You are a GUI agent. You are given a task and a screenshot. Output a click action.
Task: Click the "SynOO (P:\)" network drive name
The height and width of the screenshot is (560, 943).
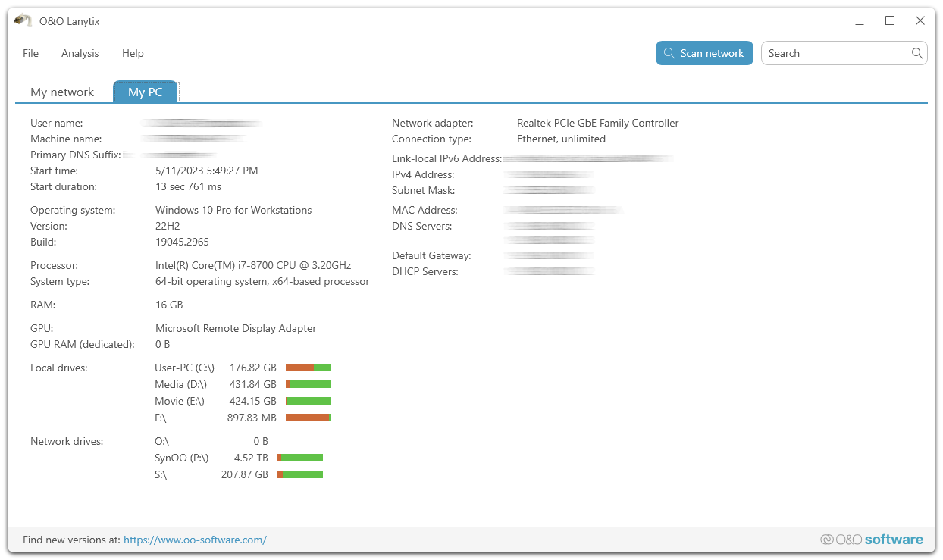[x=182, y=458]
